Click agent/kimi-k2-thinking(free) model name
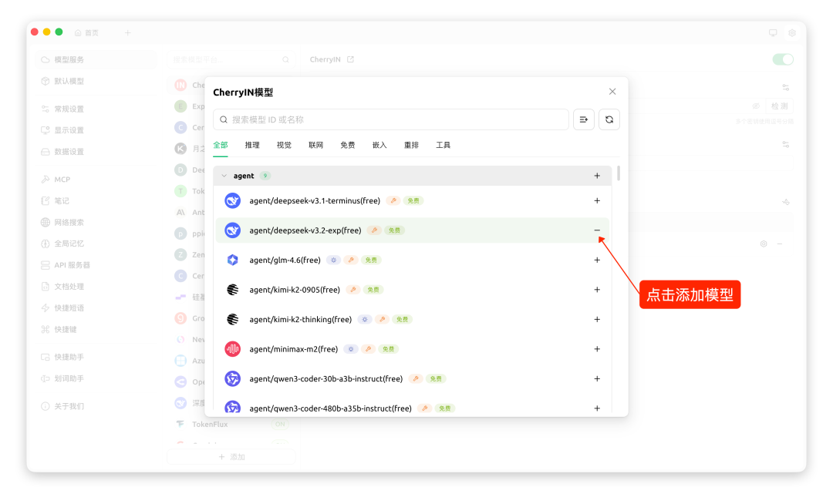 pos(301,319)
